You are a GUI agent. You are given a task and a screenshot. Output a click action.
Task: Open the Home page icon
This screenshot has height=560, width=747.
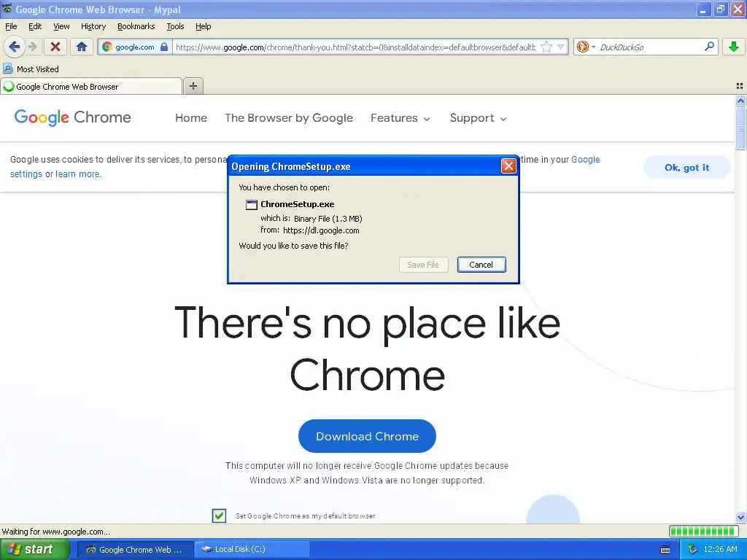point(82,47)
